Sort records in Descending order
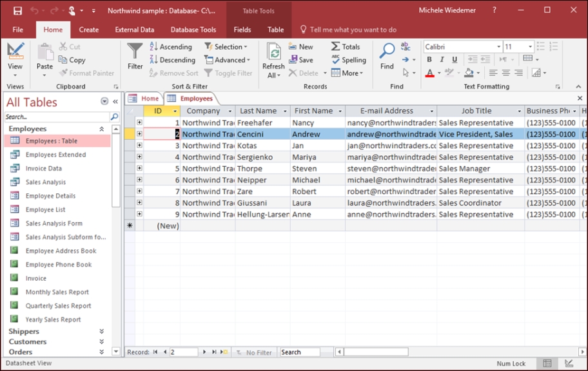The image size is (588, 371). coord(173,60)
